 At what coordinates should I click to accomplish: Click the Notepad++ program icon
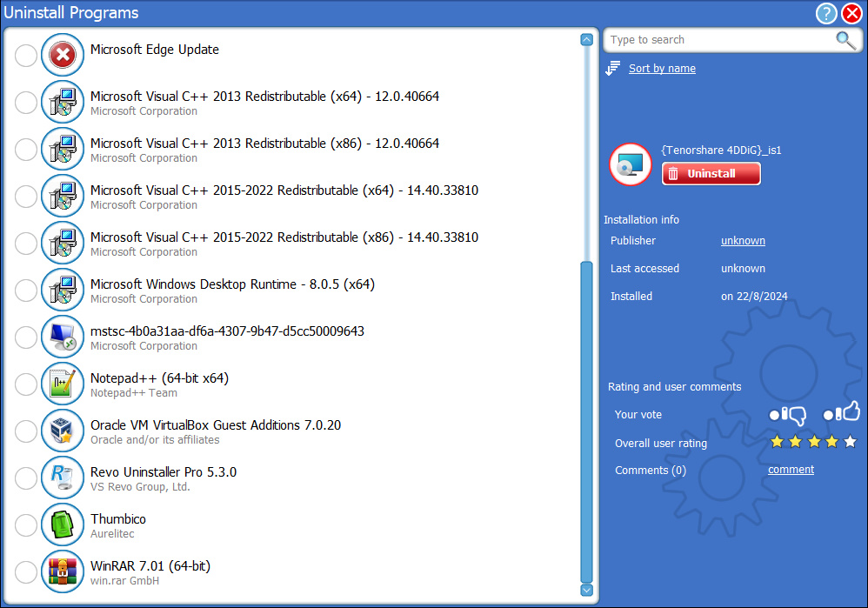pyautogui.click(x=63, y=384)
